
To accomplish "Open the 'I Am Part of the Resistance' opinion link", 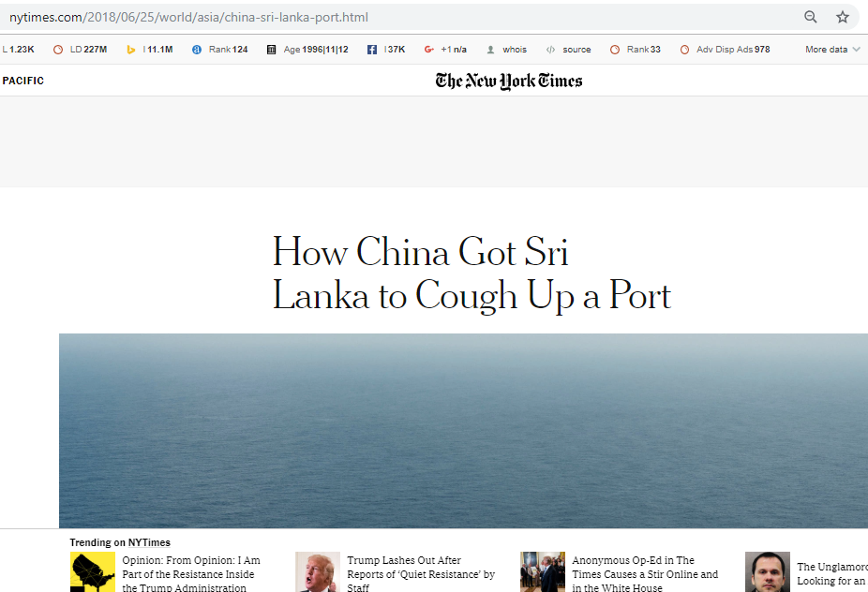I will pos(191,574).
